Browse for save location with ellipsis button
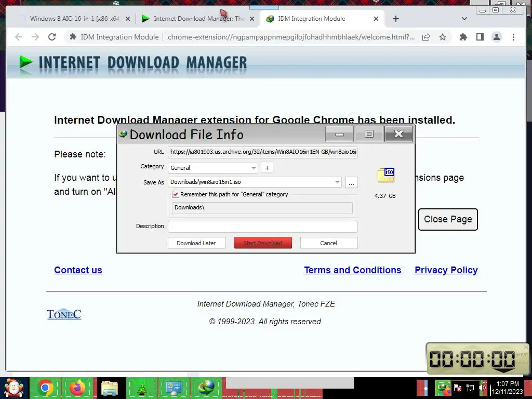The width and height of the screenshot is (532, 399). (x=352, y=182)
